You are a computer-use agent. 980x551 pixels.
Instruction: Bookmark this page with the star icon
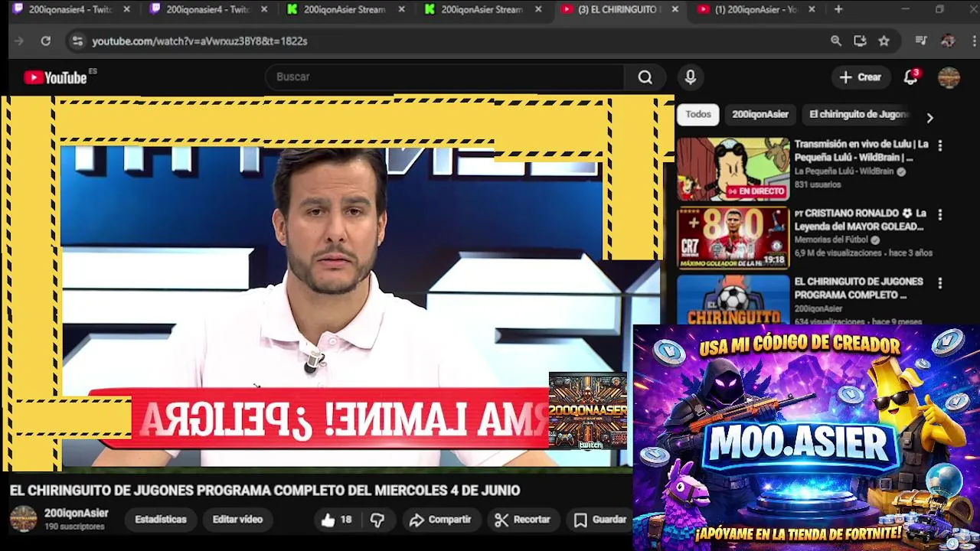[884, 41]
